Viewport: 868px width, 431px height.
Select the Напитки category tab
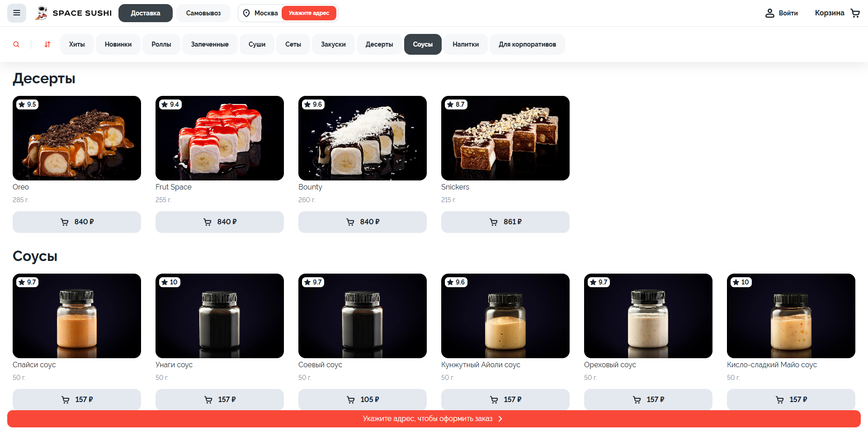tap(466, 44)
